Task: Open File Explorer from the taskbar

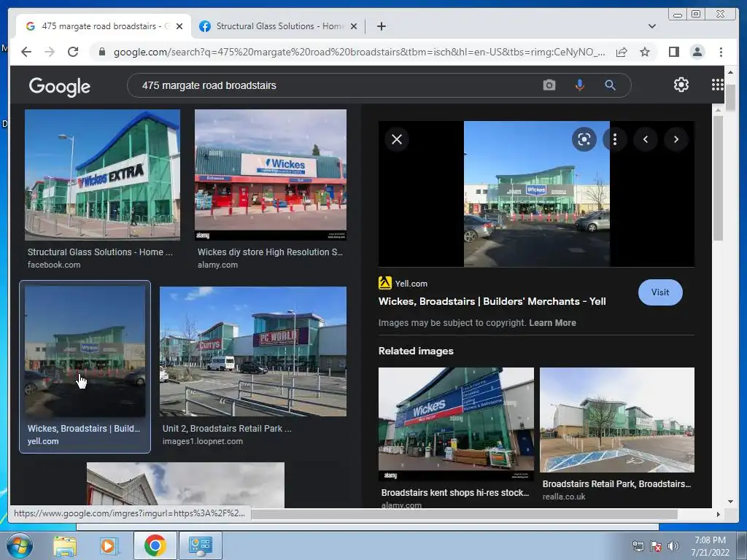Action: (65, 545)
